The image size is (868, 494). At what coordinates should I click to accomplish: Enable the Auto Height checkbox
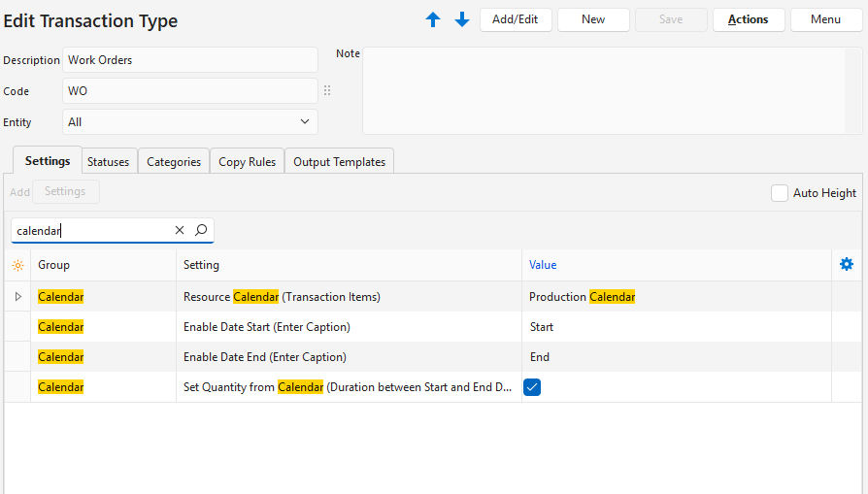pyautogui.click(x=779, y=193)
